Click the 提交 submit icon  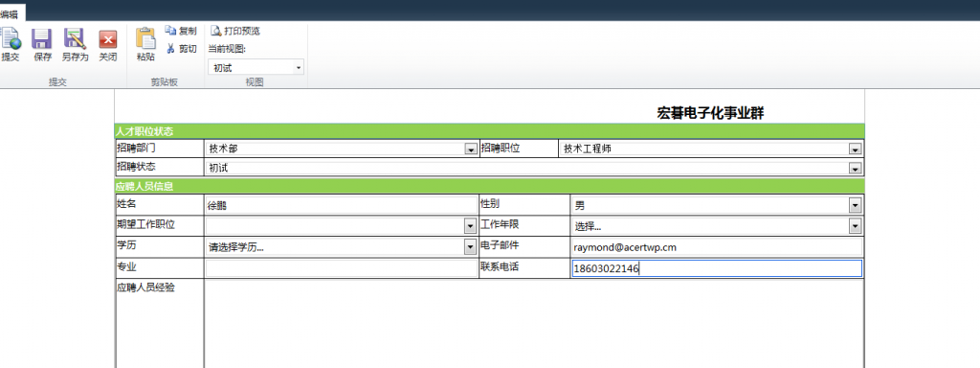pos(11,38)
